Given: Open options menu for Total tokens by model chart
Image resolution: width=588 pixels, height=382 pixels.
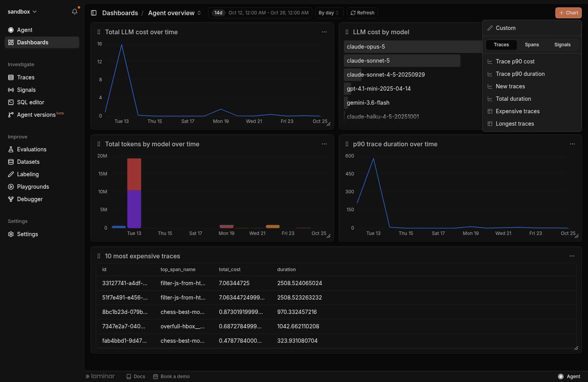Looking at the screenshot, I should (324, 144).
